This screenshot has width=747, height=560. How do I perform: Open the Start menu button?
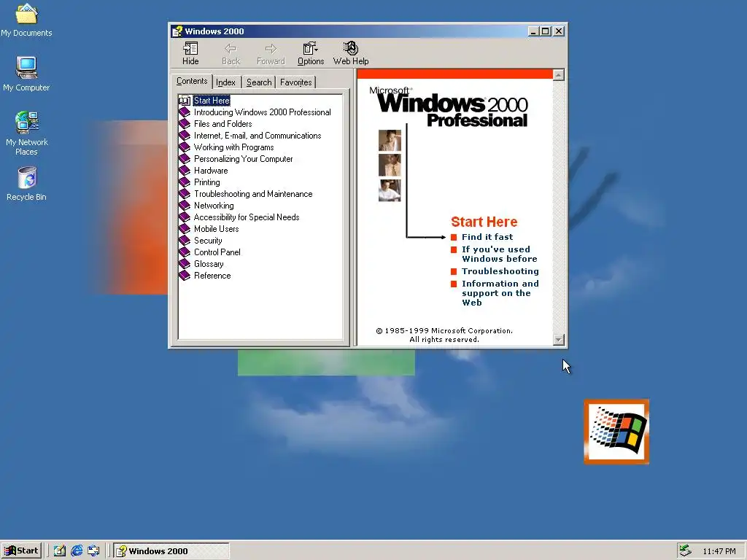pos(21,551)
